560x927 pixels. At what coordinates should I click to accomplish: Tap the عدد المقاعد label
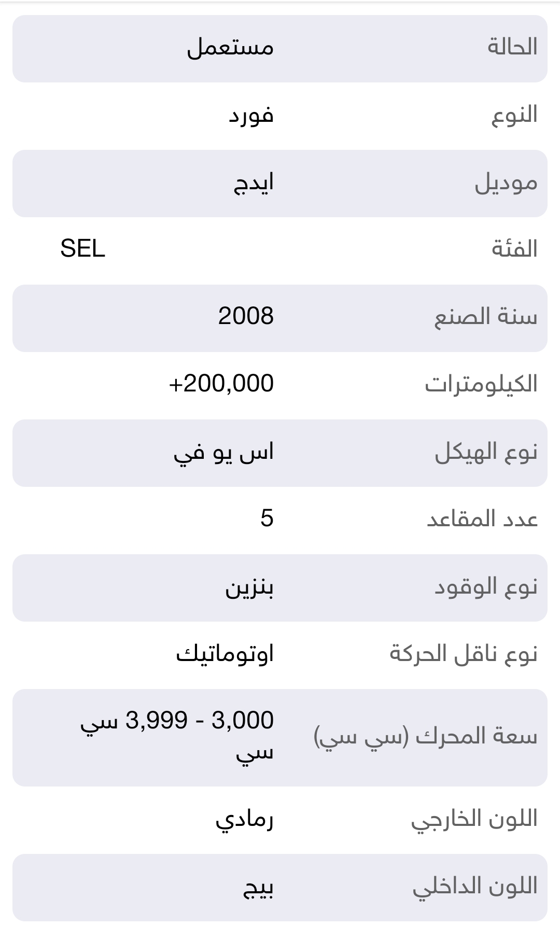[482, 519]
